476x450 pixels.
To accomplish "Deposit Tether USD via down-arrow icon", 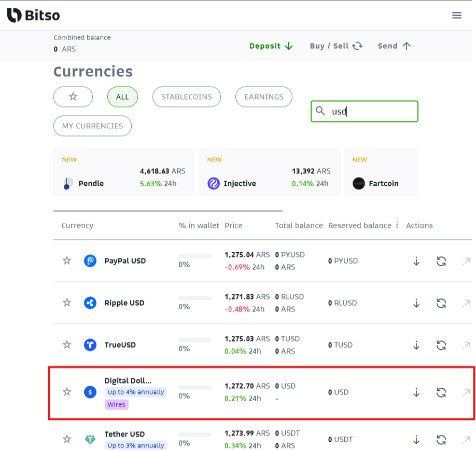I will coord(416,440).
